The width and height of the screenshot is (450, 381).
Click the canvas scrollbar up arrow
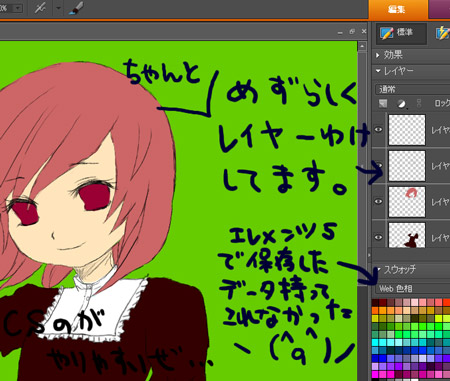pyautogui.click(x=362, y=47)
